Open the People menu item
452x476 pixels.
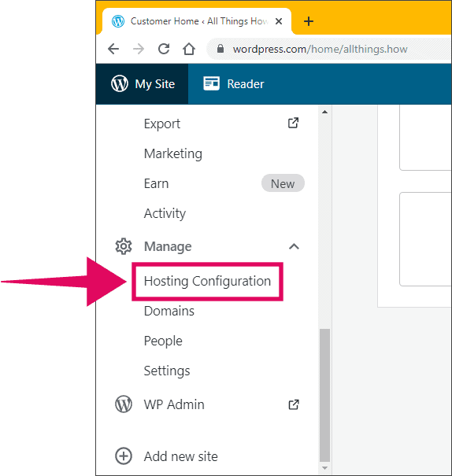(x=163, y=341)
